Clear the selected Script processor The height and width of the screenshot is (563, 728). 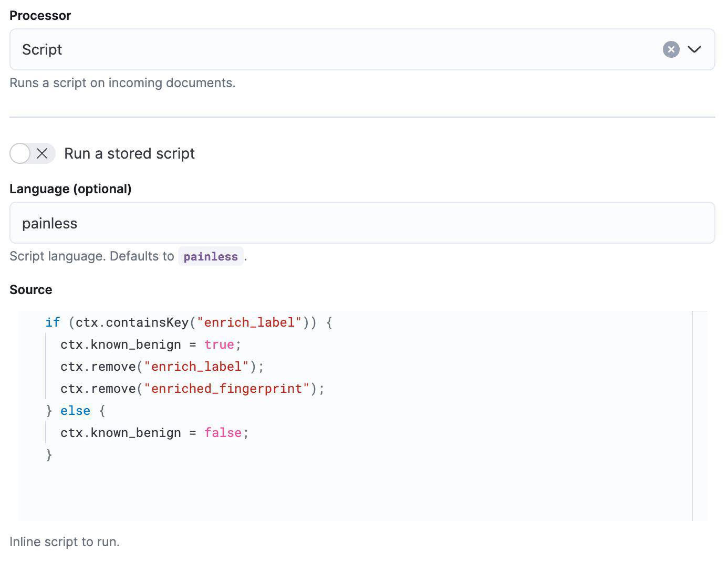click(671, 49)
